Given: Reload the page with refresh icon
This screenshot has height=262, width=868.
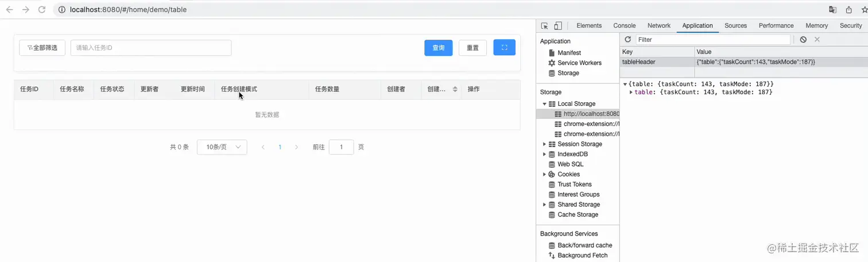Looking at the screenshot, I should 41,10.
